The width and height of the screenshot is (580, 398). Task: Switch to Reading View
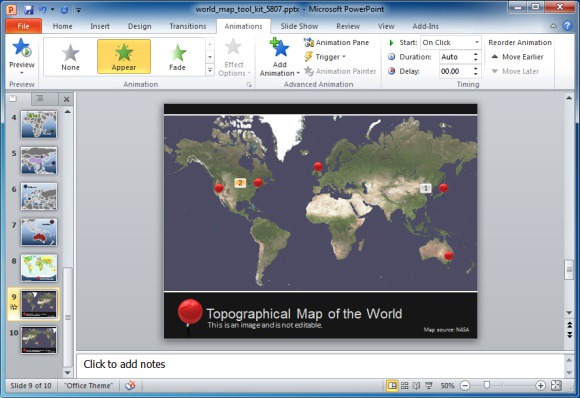[x=417, y=386]
